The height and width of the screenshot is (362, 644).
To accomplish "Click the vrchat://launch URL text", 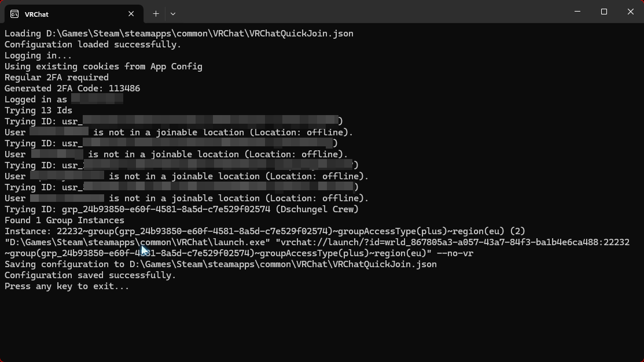I will pyautogui.click(x=317, y=248).
